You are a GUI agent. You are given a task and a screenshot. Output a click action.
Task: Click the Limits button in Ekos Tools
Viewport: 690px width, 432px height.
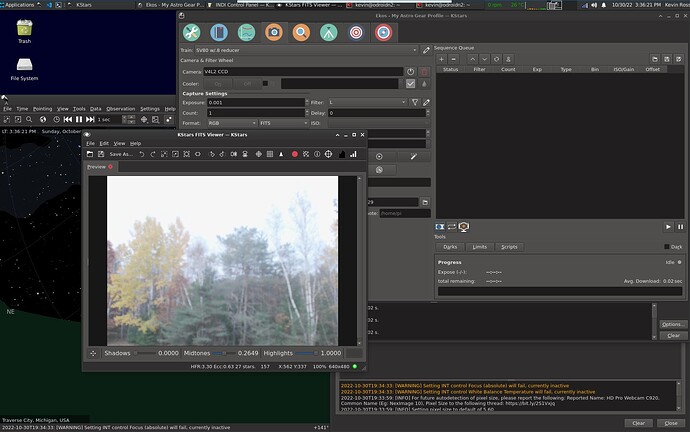[480, 247]
